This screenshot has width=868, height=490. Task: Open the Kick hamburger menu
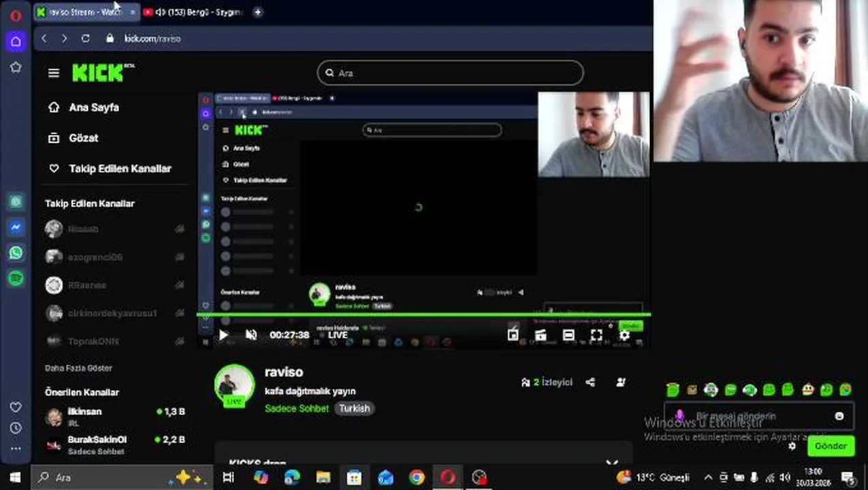pyautogui.click(x=54, y=73)
